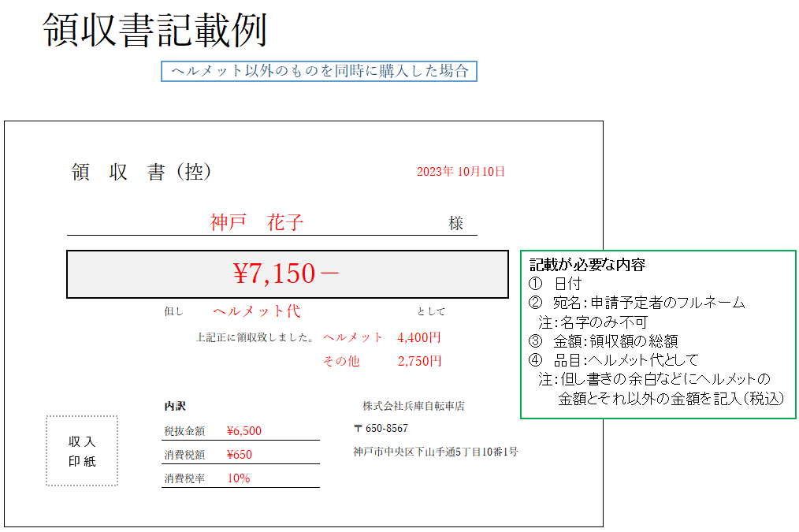Click the 様 honorific after the name
Screen dimensions: 799x532
click(456, 224)
